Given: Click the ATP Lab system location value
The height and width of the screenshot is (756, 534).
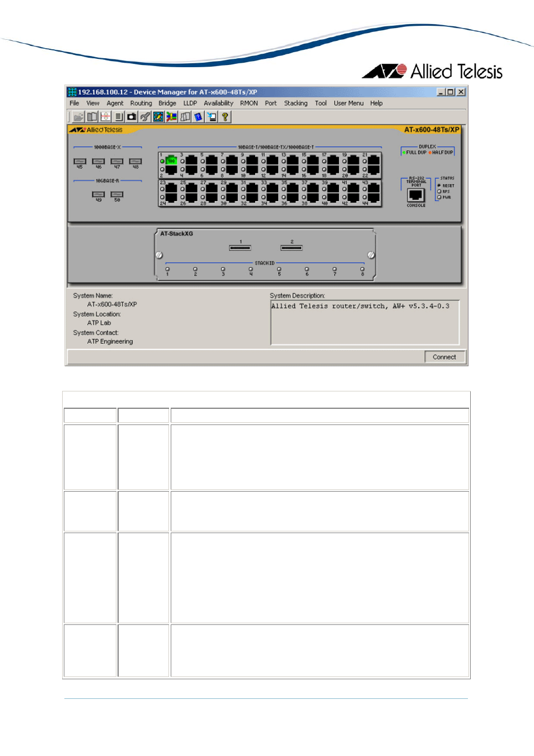Looking at the screenshot, I should pyautogui.click(x=99, y=323).
